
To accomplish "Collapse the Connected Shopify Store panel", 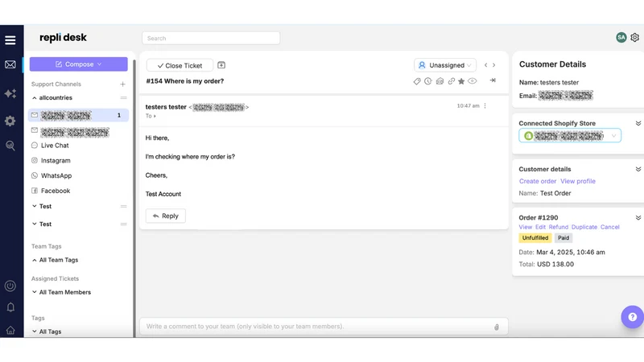I will (638, 123).
